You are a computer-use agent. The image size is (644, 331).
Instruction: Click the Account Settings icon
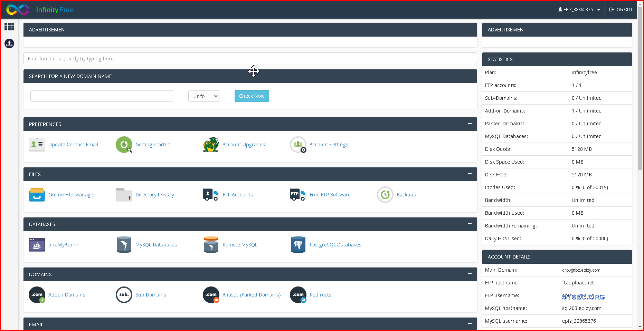298,145
